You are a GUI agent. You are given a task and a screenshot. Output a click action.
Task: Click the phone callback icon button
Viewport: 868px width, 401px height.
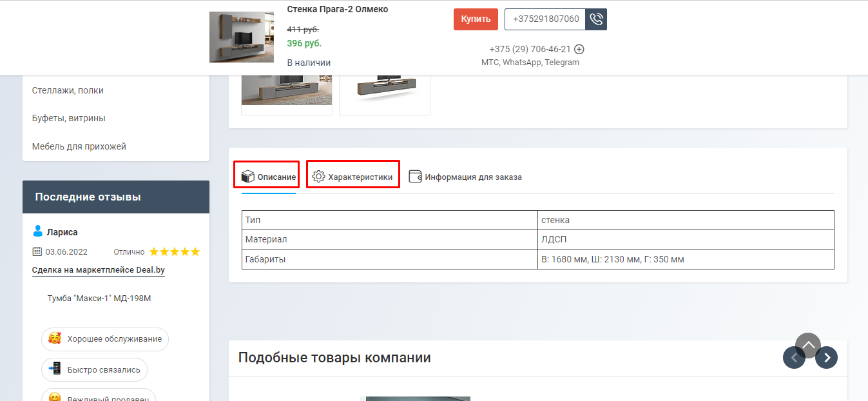tap(596, 19)
